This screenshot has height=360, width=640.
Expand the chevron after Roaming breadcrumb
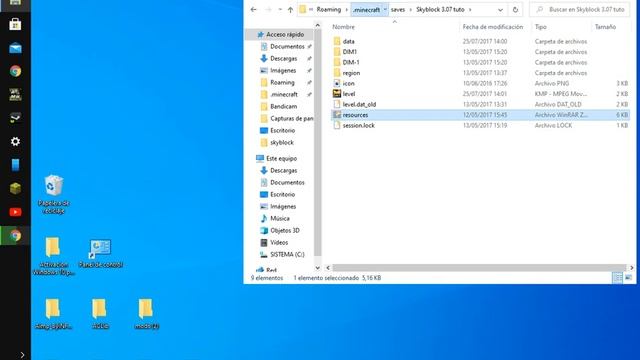pyautogui.click(x=347, y=9)
